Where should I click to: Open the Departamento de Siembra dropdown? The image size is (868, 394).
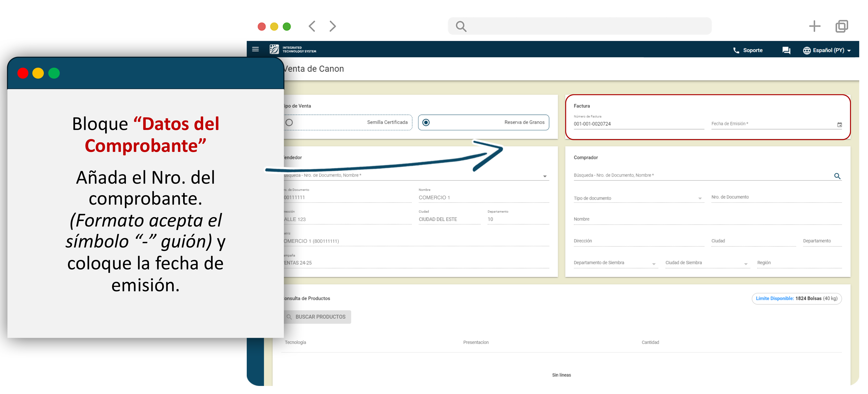click(x=654, y=264)
